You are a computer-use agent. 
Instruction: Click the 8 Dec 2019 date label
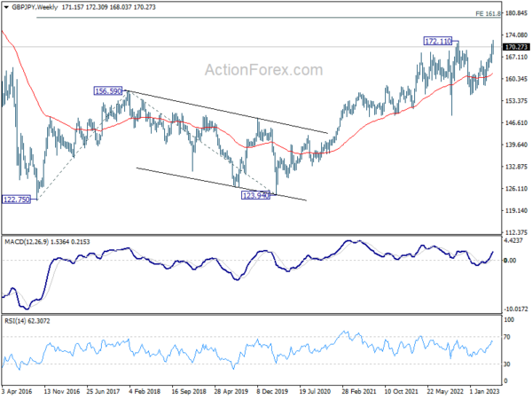tap(272, 391)
